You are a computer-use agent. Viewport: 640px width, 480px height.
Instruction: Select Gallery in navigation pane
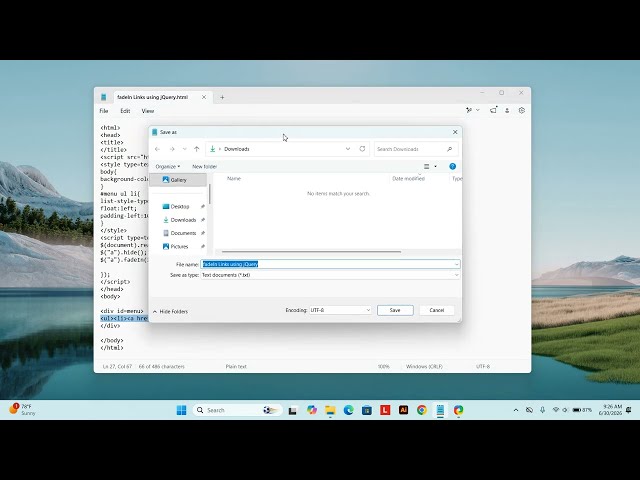pyautogui.click(x=178, y=180)
